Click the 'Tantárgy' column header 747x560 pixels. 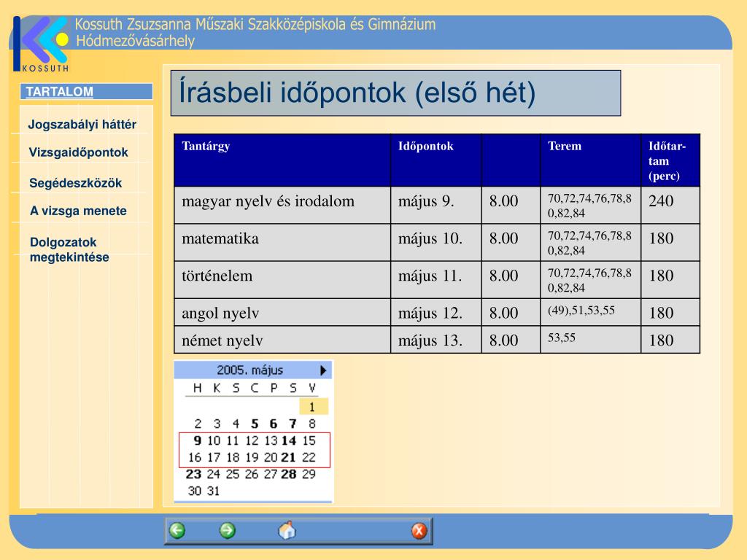tap(282, 160)
